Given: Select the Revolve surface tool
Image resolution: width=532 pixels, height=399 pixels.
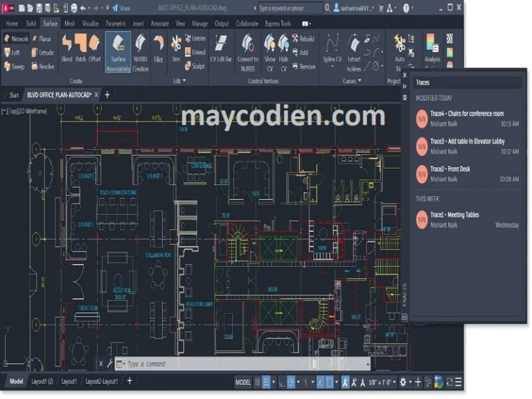Looking at the screenshot, I should coord(42,66).
